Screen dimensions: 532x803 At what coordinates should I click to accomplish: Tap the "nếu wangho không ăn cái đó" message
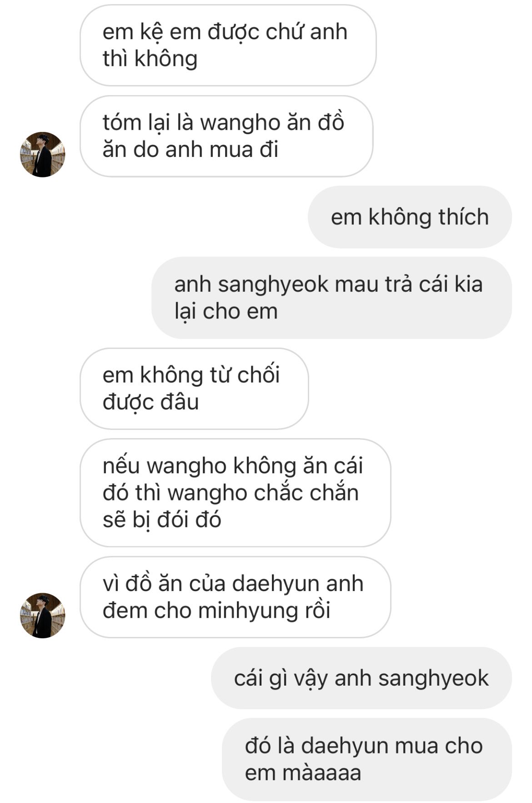[235, 493]
